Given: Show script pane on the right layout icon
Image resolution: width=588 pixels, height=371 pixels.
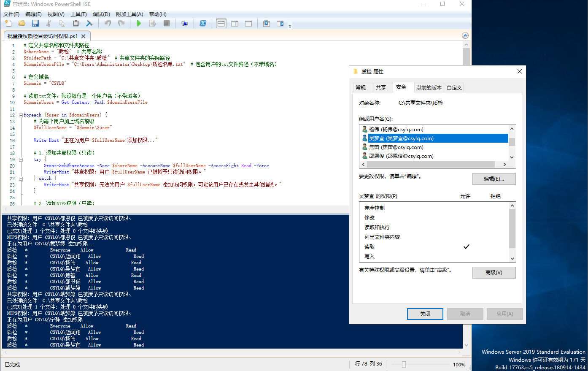Looking at the screenshot, I should coord(235,24).
